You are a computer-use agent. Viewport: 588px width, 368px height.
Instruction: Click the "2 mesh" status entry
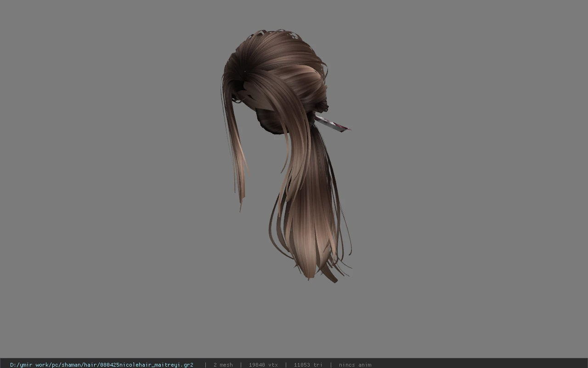(x=223, y=365)
